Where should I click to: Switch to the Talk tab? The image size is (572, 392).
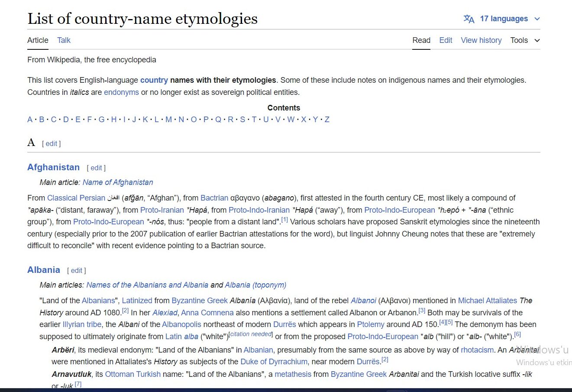point(64,40)
